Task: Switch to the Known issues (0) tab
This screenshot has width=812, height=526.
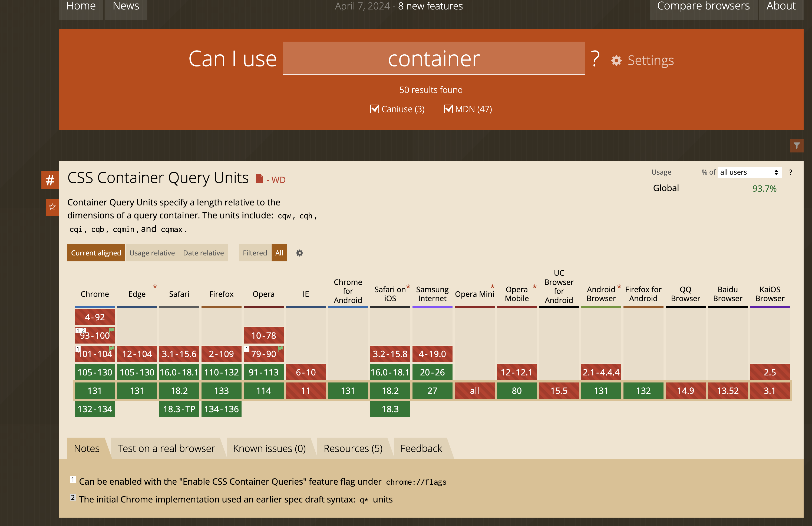Action: pyautogui.click(x=269, y=448)
